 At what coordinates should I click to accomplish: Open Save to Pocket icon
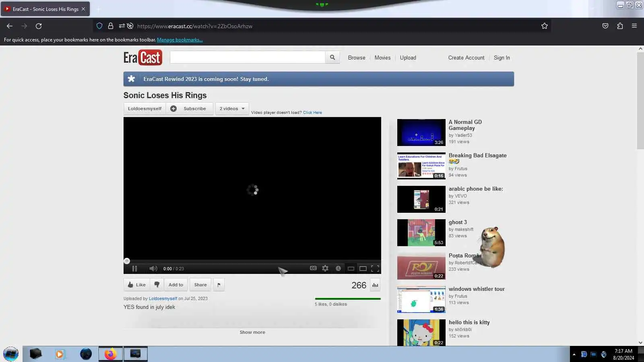click(x=605, y=26)
